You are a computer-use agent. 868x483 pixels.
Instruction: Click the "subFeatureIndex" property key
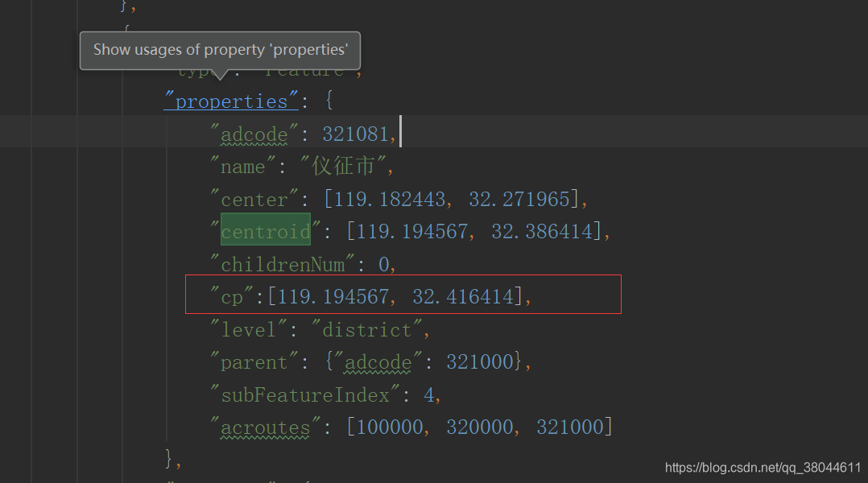pos(305,395)
